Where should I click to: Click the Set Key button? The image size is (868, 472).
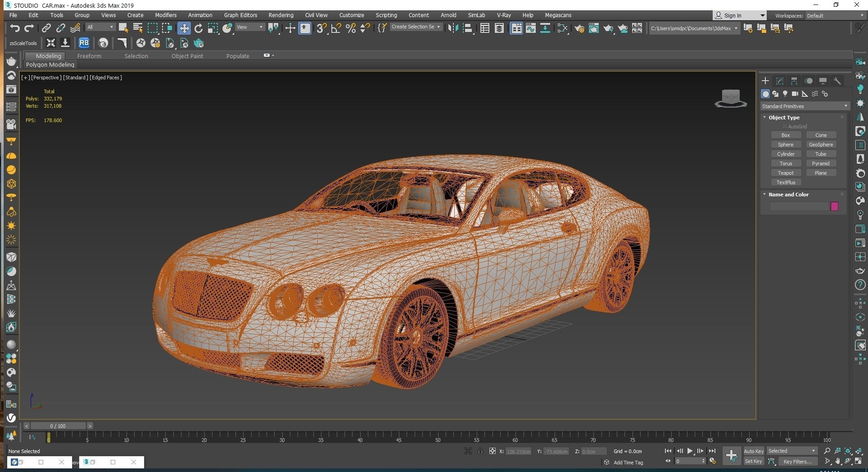754,461
